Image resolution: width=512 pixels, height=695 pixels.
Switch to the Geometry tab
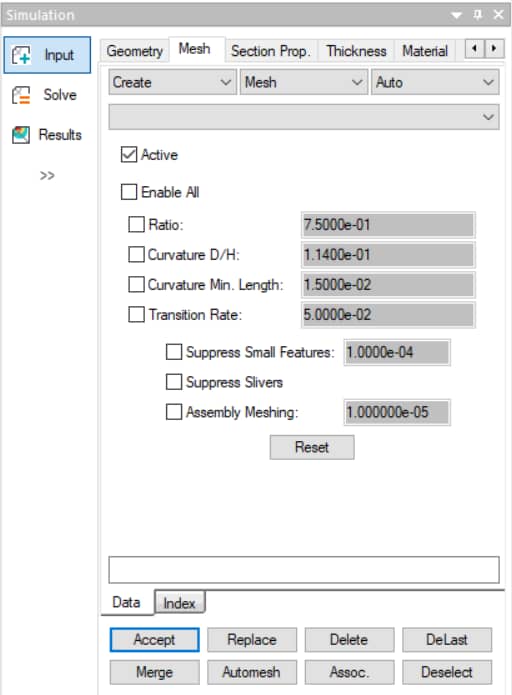[x=135, y=51]
